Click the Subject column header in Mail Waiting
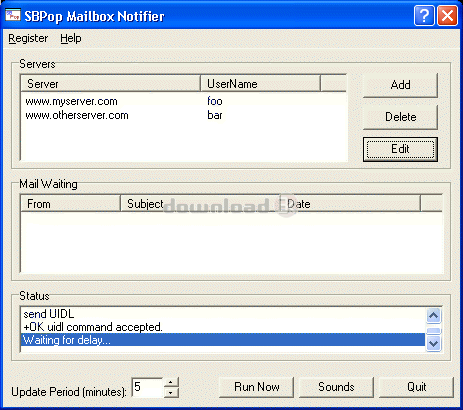463x410 pixels. [x=200, y=203]
